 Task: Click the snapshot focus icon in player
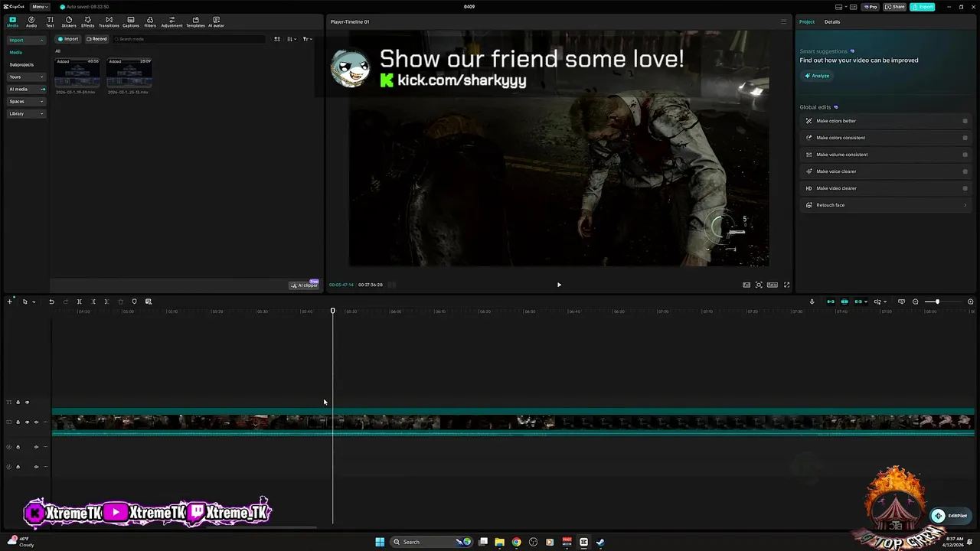(759, 285)
